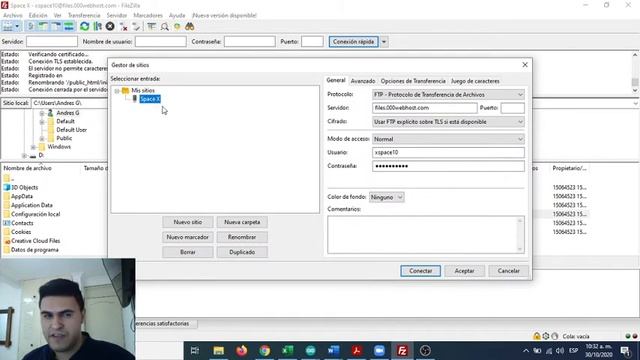This screenshot has height=360, width=640.
Task: Click the Comentarios text area
Action: tap(426, 235)
